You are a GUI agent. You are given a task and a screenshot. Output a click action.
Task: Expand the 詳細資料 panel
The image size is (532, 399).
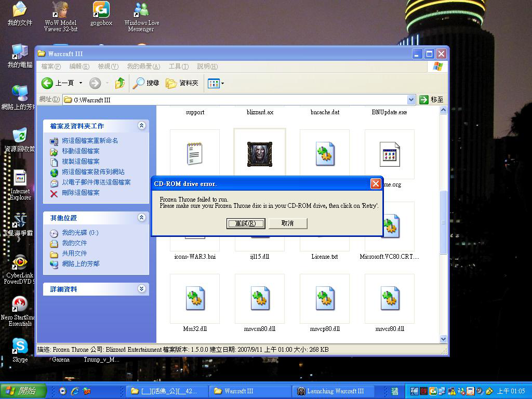tap(141, 289)
